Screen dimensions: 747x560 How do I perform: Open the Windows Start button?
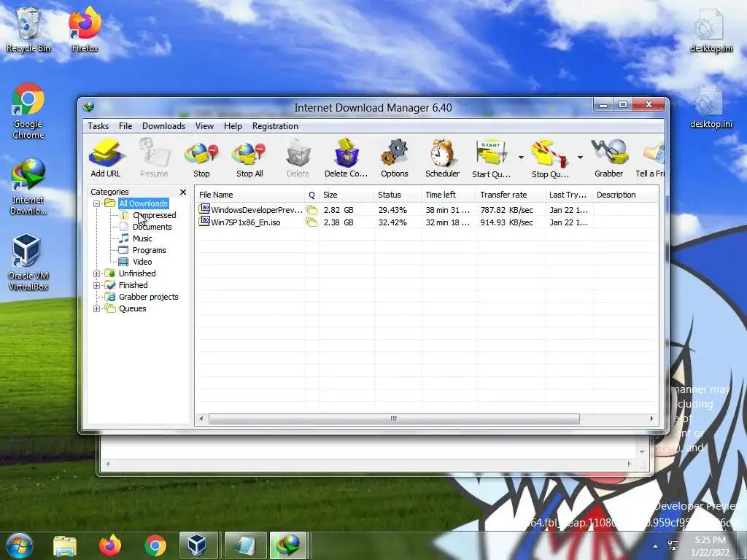pyautogui.click(x=18, y=545)
